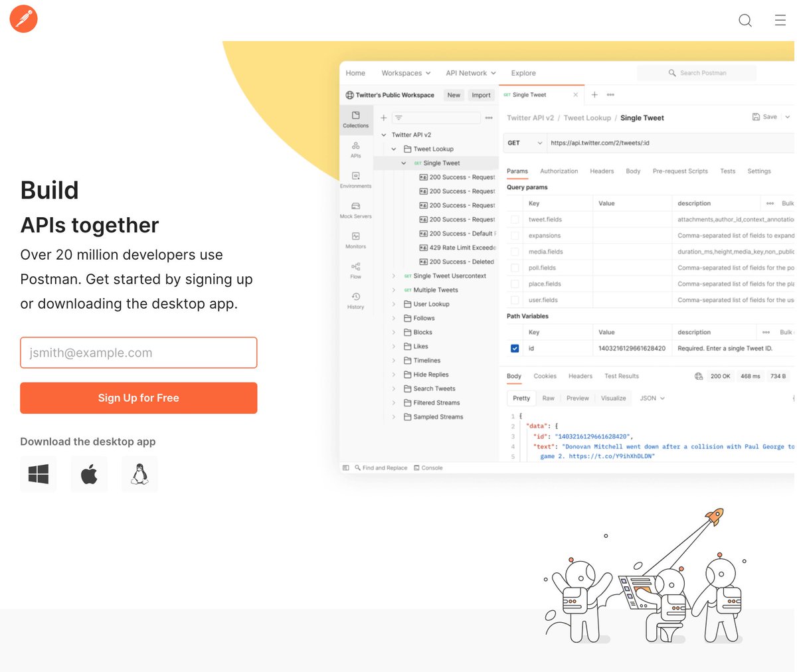Open the Test Results tab in the response pane

(621, 376)
